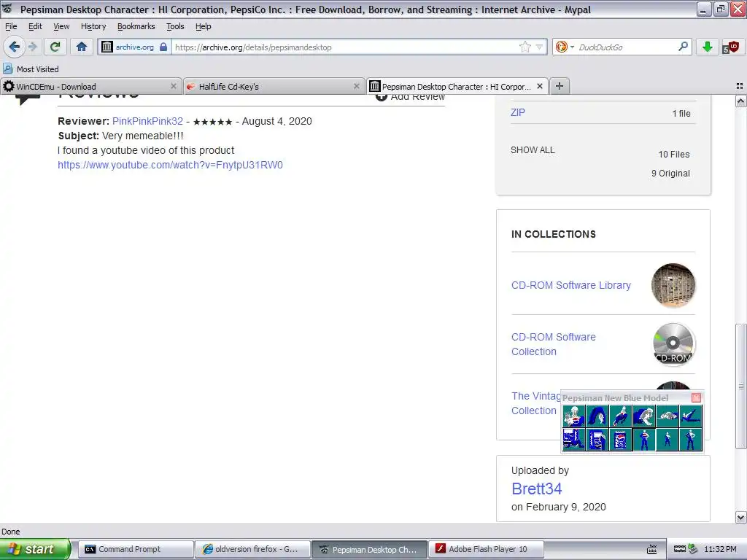Click Pepsiman leg-up lying pose icon

click(x=690, y=416)
